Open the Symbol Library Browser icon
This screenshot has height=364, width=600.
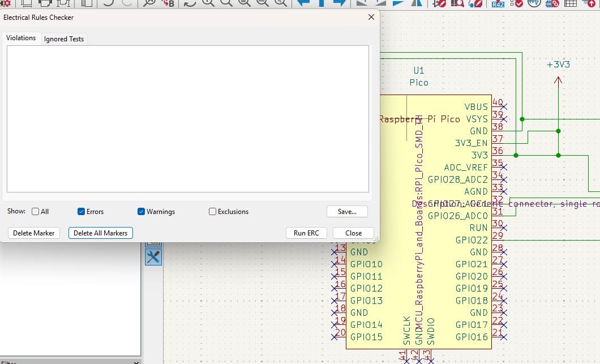click(x=457, y=3)
